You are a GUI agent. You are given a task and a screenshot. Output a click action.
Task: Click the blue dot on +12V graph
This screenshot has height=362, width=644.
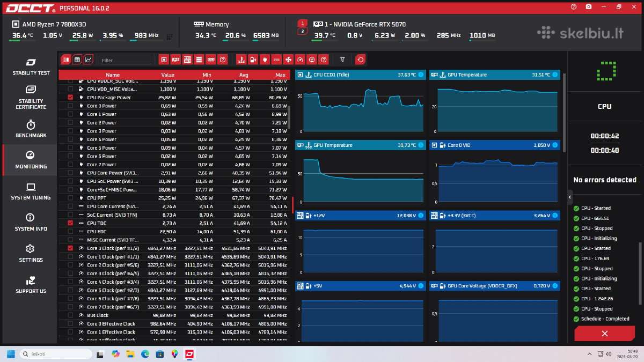[x=421, y=215]
